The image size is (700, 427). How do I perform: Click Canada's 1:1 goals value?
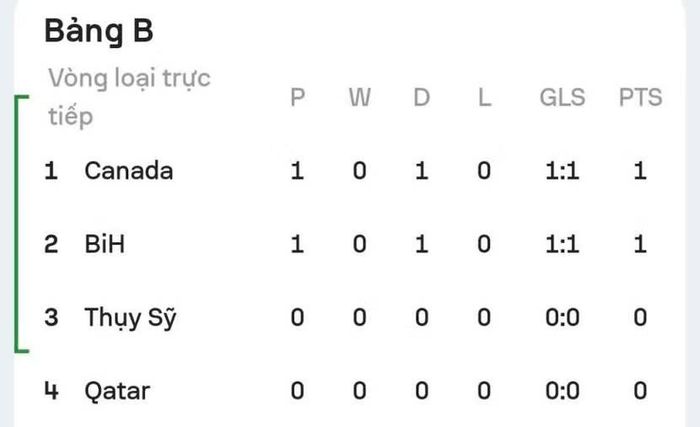[x=562, y=171]
